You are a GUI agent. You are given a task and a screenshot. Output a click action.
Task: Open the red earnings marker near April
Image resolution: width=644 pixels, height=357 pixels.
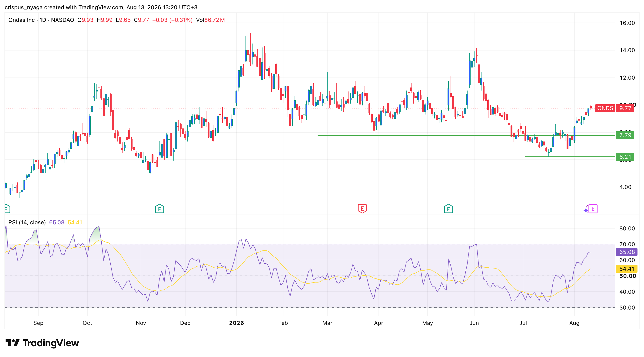coord(362,209)
